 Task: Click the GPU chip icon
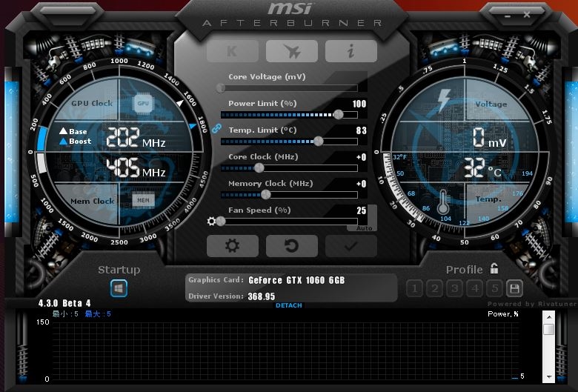pyautogui.click(x=143, y=103)
